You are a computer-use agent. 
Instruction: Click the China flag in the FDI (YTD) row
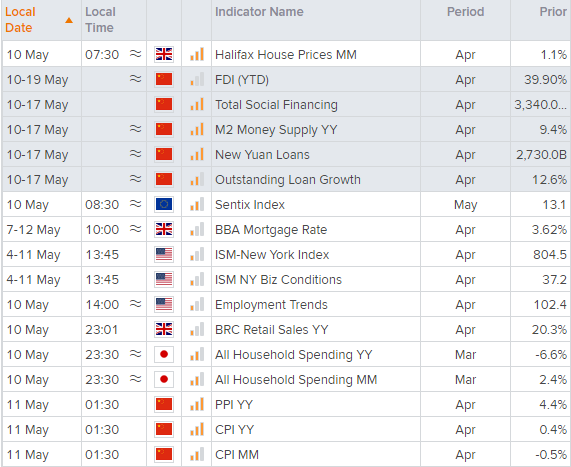(x=164, y=79)
